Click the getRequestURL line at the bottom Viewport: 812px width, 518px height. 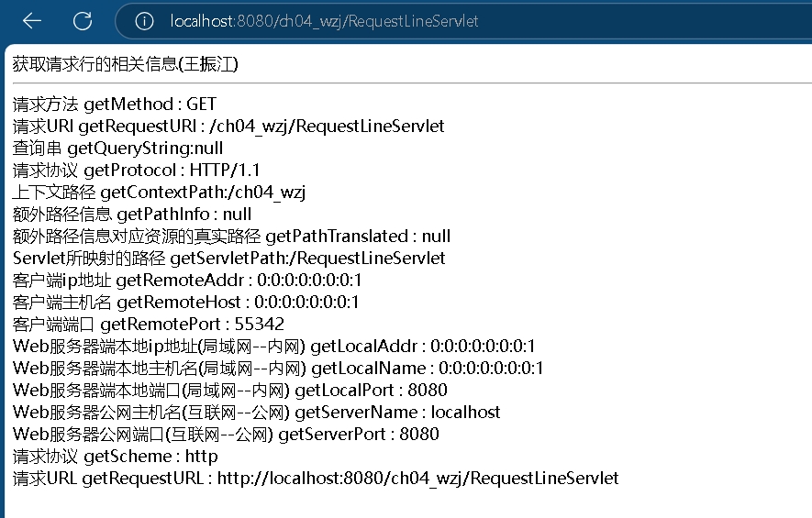[316, 479]
